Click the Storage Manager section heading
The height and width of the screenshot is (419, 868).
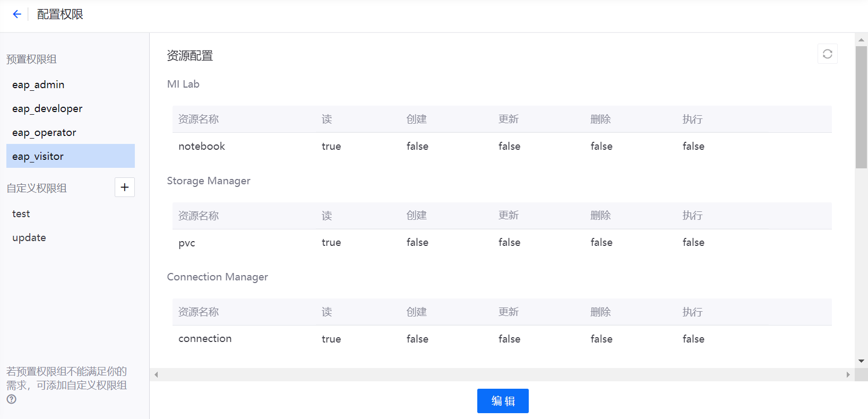209,181
